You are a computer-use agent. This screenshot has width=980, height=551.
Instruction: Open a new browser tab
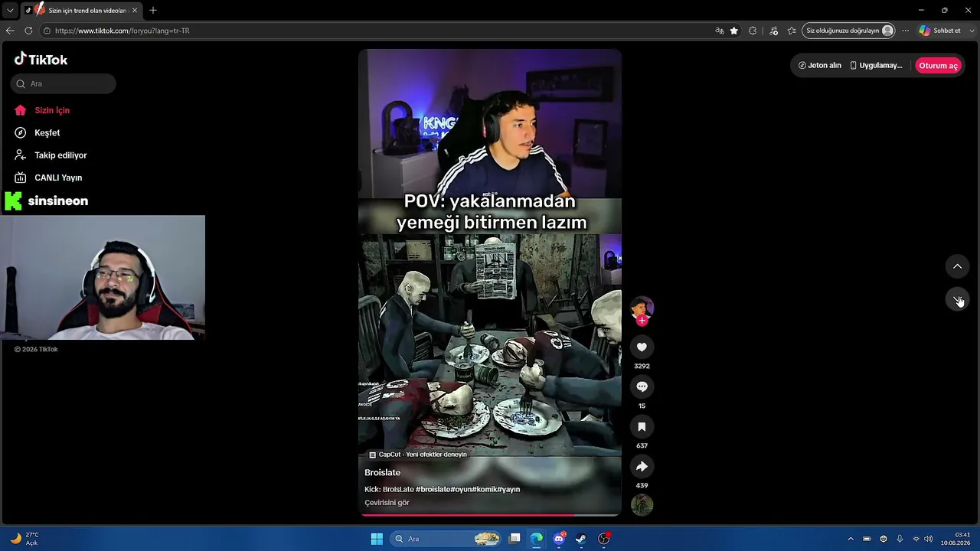click(153, 11)
